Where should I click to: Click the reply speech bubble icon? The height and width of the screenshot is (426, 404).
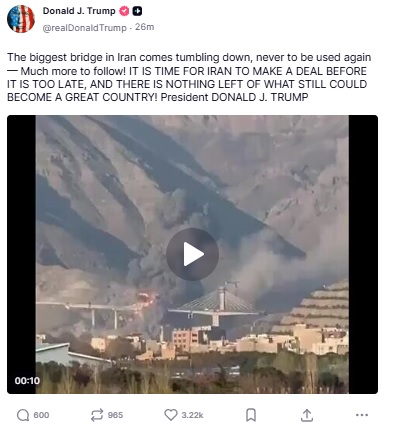point(23,415)
